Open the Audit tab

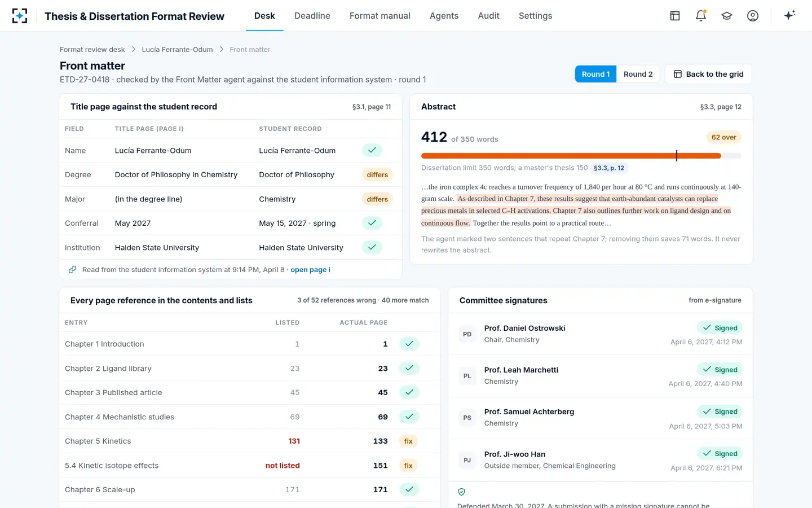[x=489, y=16]
